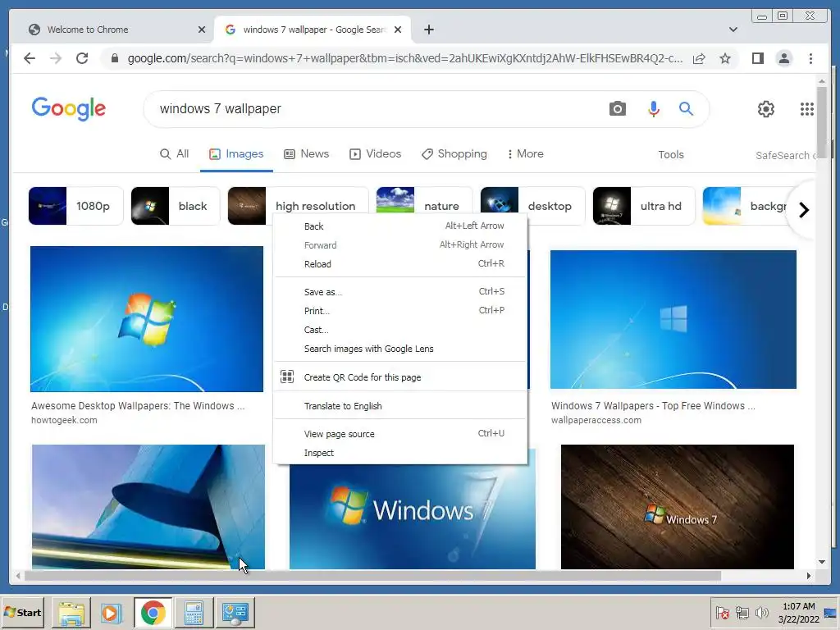
Task: Click the volume speaker tray icon
Action: [x=761, y=612]
